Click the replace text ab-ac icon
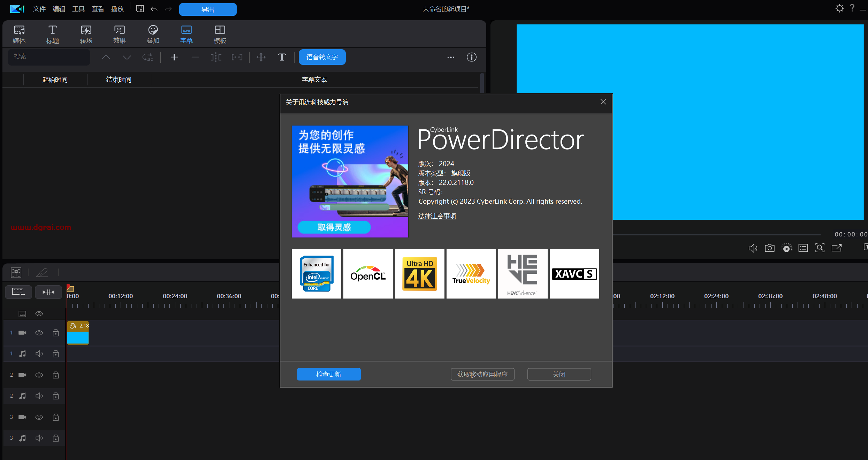 coord(148,57)
